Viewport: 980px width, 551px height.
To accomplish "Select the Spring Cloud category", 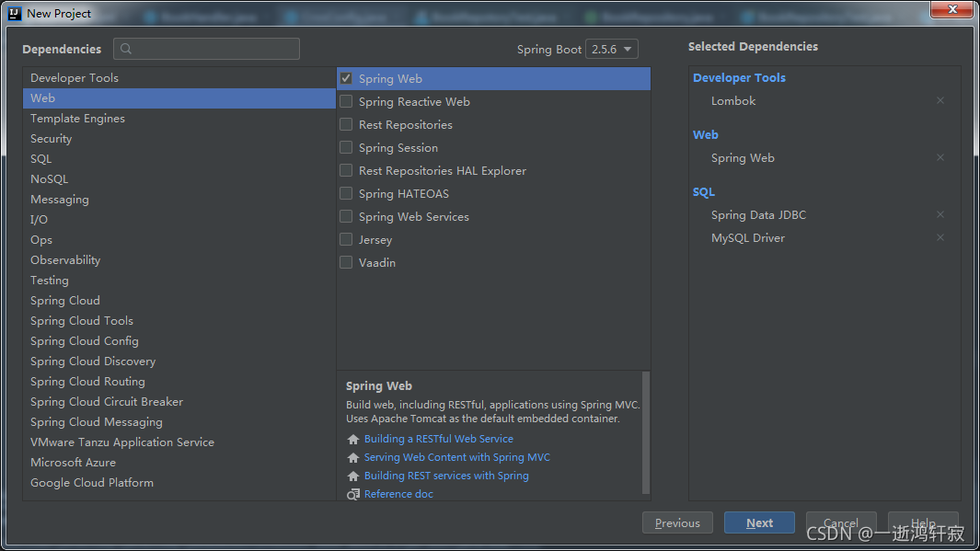I will (x=179, y=301).
